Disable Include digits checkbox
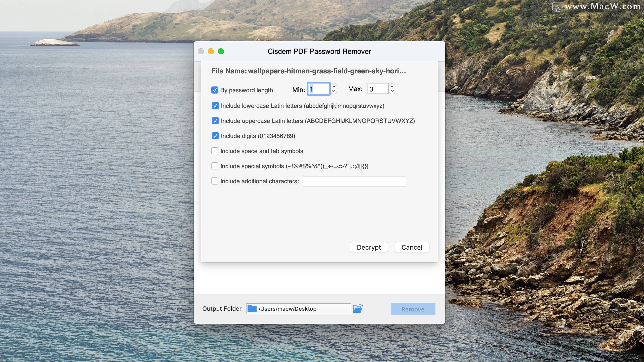644x362 pixels. [x=215, y=136]
